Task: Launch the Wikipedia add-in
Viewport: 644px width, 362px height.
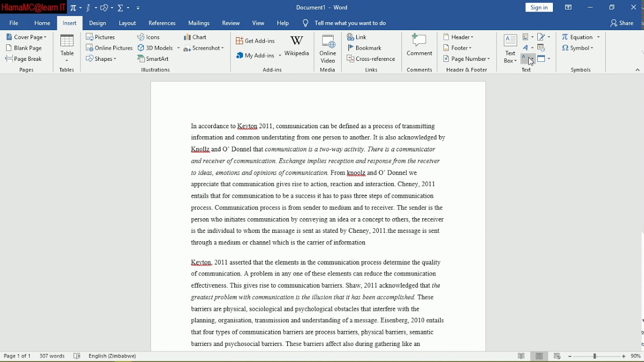Action: point(297,46)
